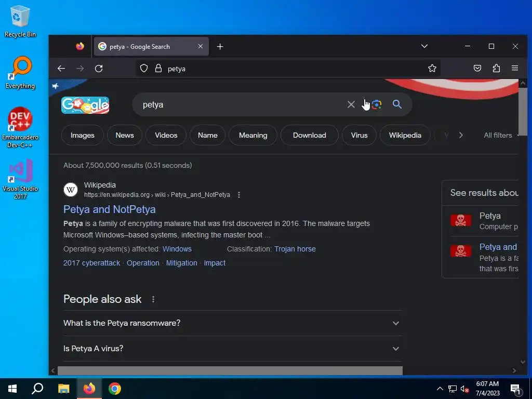The height and width of the screenshot is (399, 532).
Task: Switch to News results tab
Action: (x=125, y=135)
